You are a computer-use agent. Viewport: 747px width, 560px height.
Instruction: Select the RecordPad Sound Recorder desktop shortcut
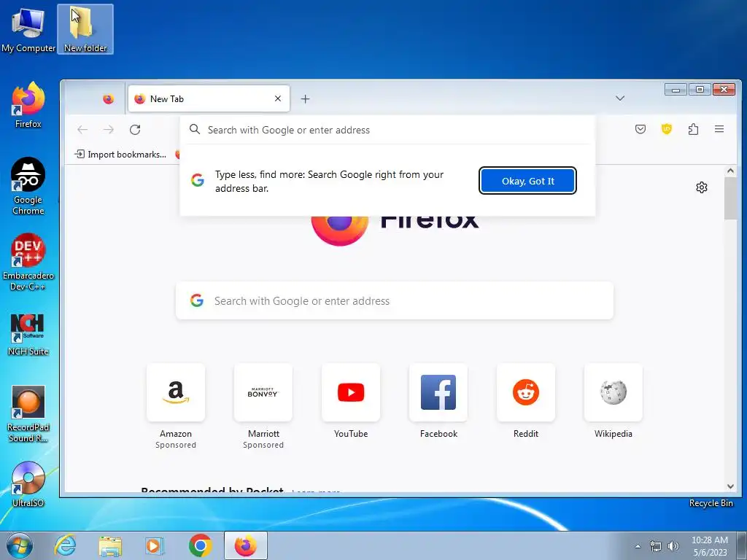28,413
